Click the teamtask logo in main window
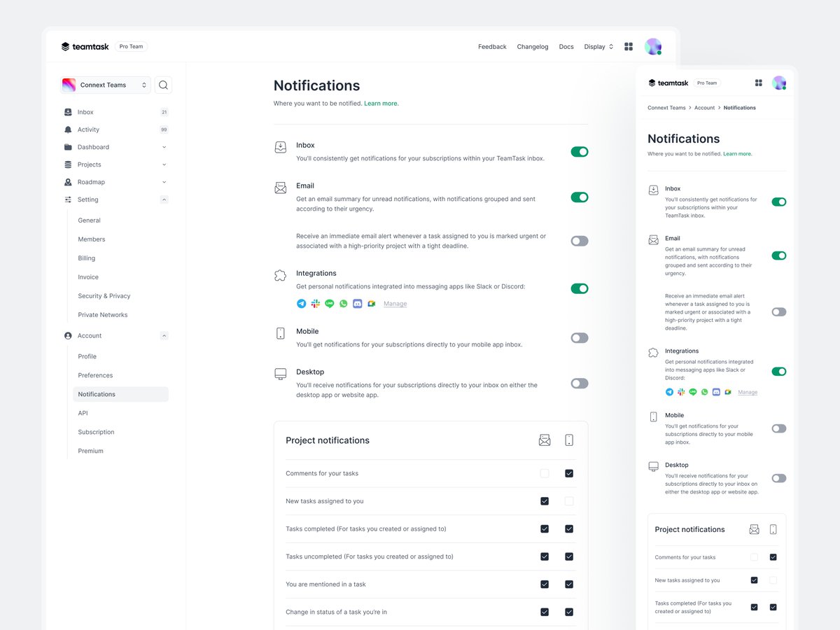 [85, 47]
